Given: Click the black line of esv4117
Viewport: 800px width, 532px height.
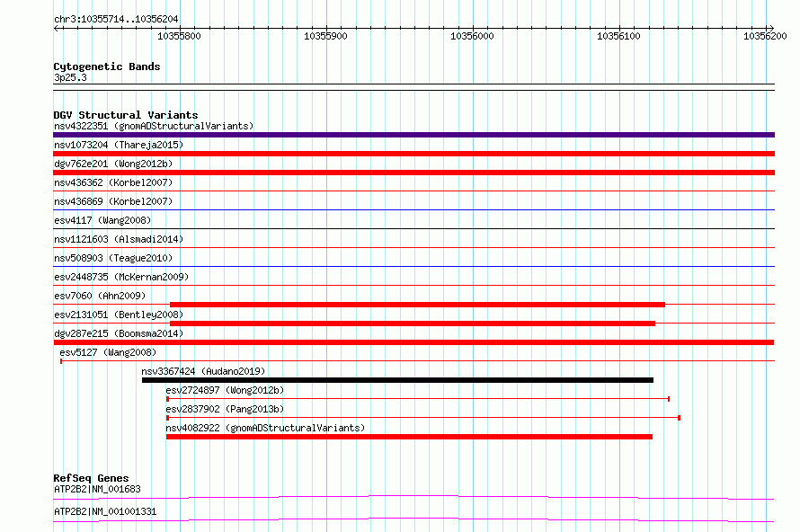Looking at the screenshot, I should pyautogui.click(x=413, y=228).
